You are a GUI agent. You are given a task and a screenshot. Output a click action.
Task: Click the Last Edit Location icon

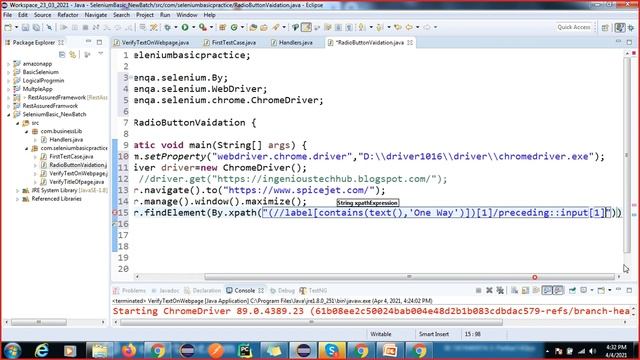click(398, 27)
